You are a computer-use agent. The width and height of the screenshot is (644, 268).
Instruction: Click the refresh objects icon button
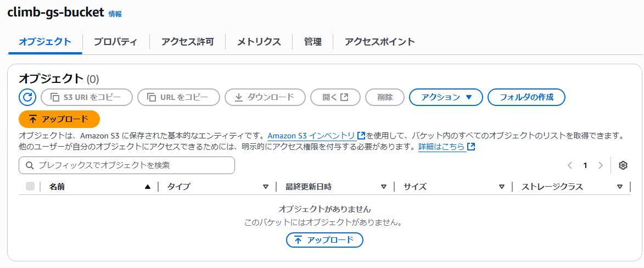point(27,97)
